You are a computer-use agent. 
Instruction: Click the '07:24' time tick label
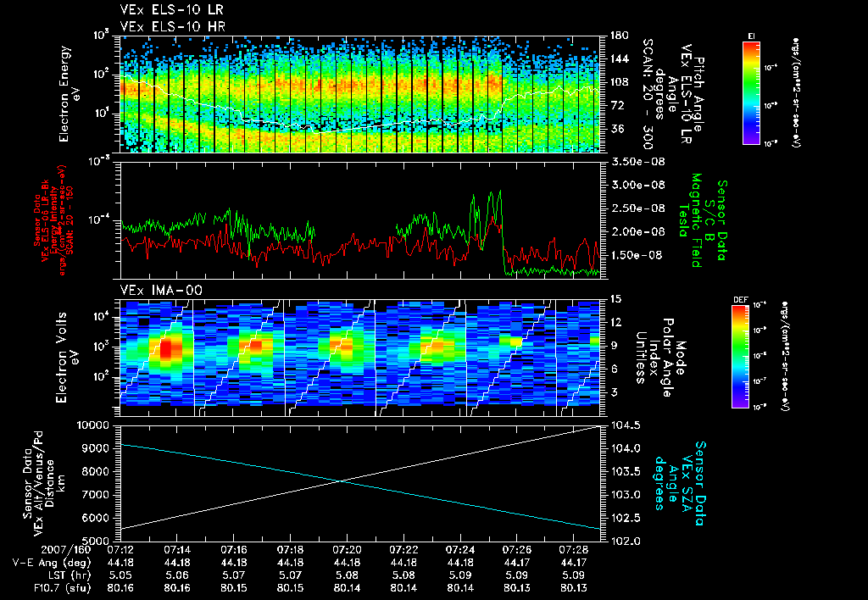point(460,550)
